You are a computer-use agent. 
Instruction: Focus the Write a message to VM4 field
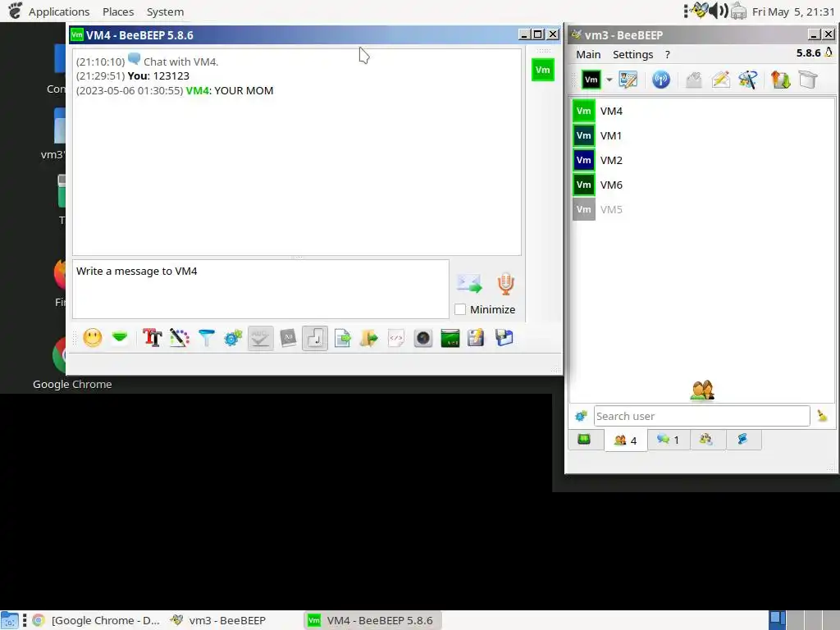click(261, 290)
